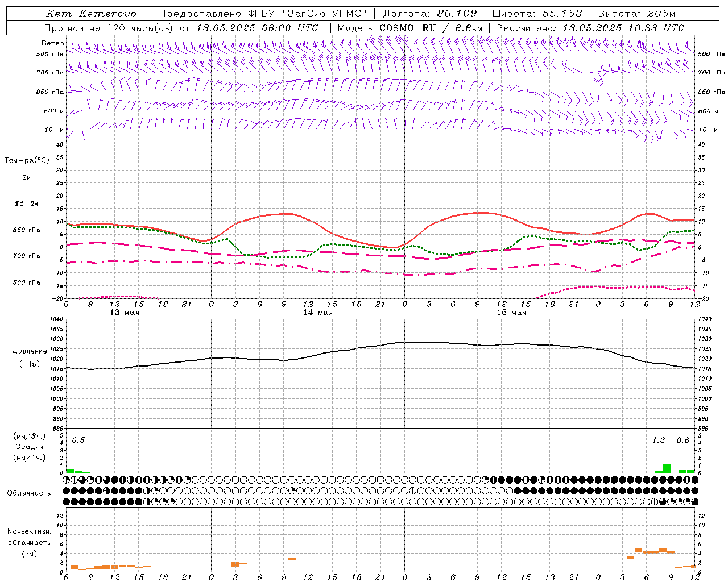Click the Рассчитано: 13.05.2025 10:38 UTC timestamp
Screen dimensions: 728x582
coord(590,28)
